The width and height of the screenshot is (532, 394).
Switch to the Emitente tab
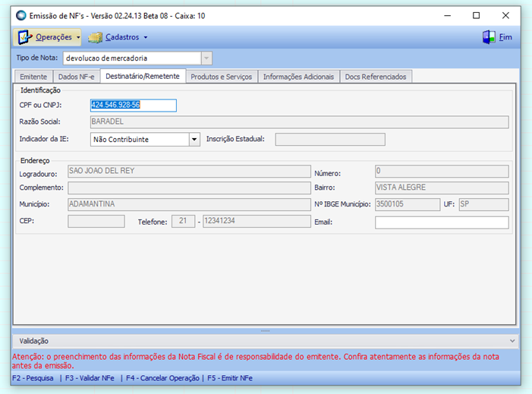(33, 77)
